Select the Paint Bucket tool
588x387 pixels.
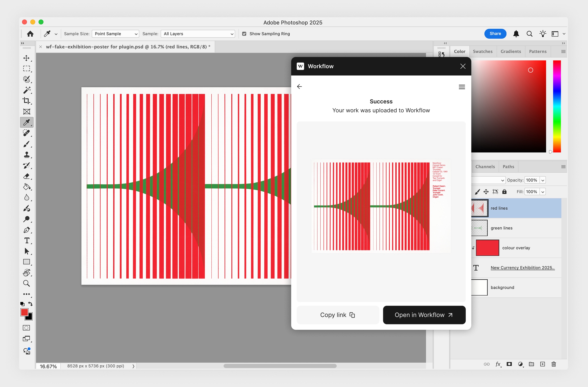pos(26,187)
